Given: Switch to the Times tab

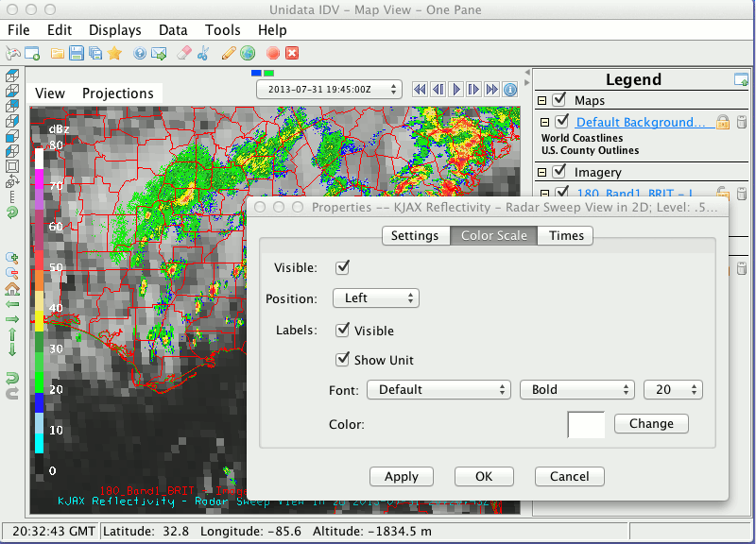Looking at the screenshot, I should [x=566, y=235].
